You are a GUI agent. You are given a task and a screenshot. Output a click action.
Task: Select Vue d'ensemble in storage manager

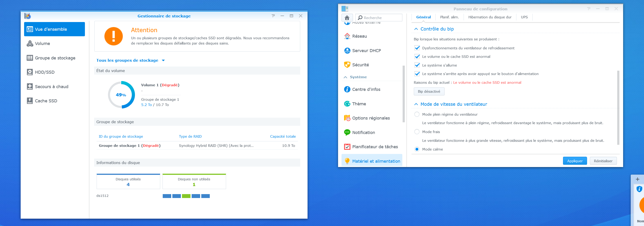[x=54, y=29]
